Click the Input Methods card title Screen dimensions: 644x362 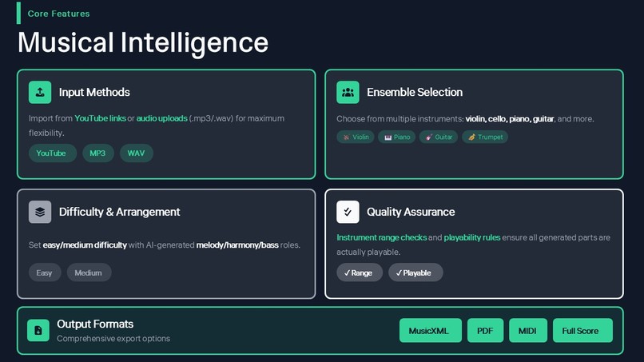click(x=94, y=92)
